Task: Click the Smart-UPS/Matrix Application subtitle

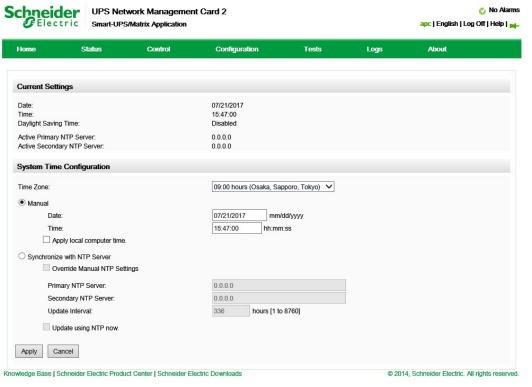Action: coord(139,24)
